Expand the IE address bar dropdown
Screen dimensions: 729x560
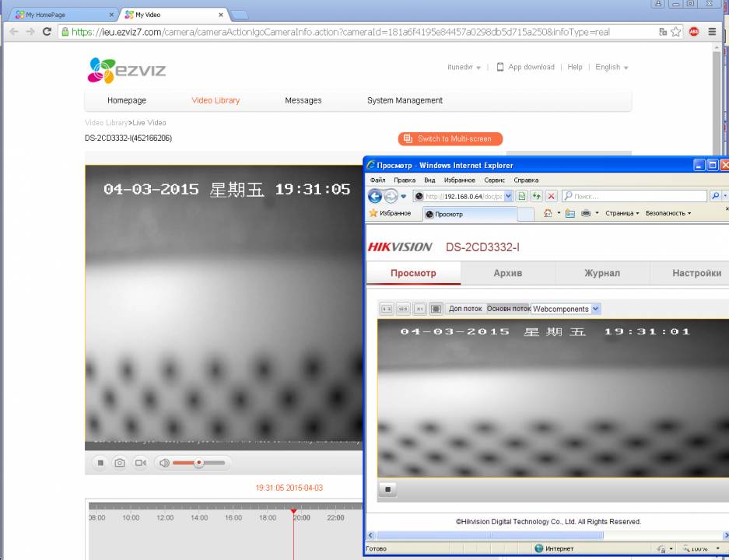(x=508, y=196)
